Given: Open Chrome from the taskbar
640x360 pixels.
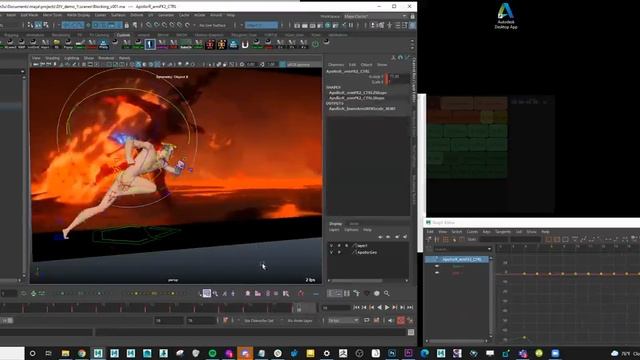Looking at the screenshot, I should (x=82, y=353).
